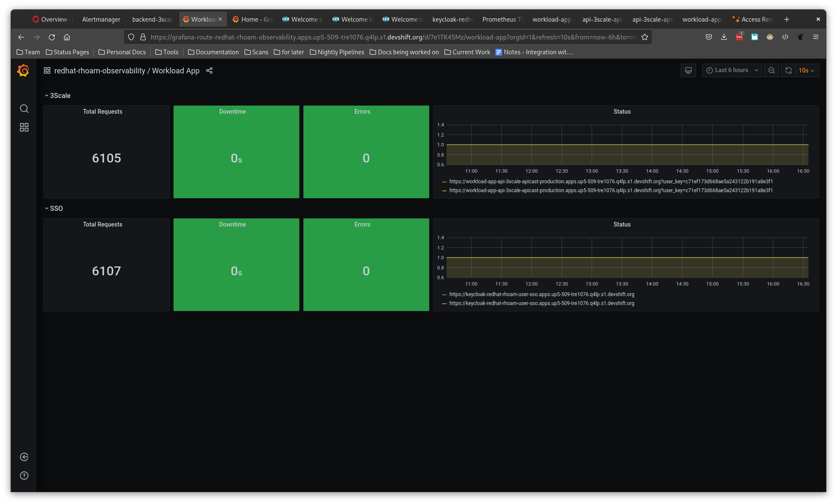Open the Grafana search icon in sidebar
This screenshot has width=837, height=504.
(24, 109)
